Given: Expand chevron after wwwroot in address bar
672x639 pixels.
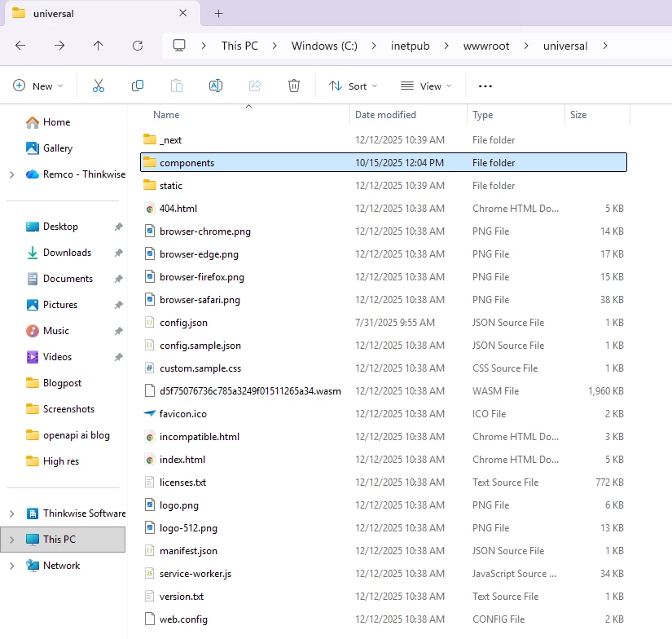Looking at the screenshot, I should coord(526,46).
